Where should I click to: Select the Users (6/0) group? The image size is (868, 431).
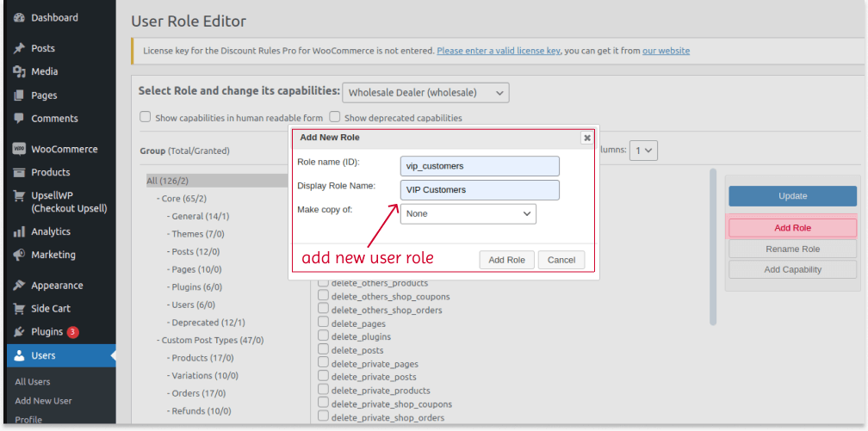(191, 305)
